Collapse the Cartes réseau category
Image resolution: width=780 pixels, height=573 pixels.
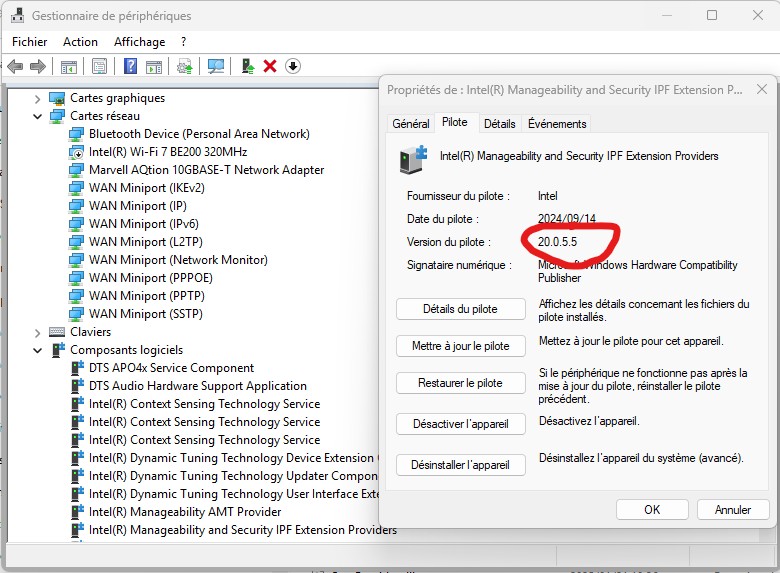tap(37, 116)
